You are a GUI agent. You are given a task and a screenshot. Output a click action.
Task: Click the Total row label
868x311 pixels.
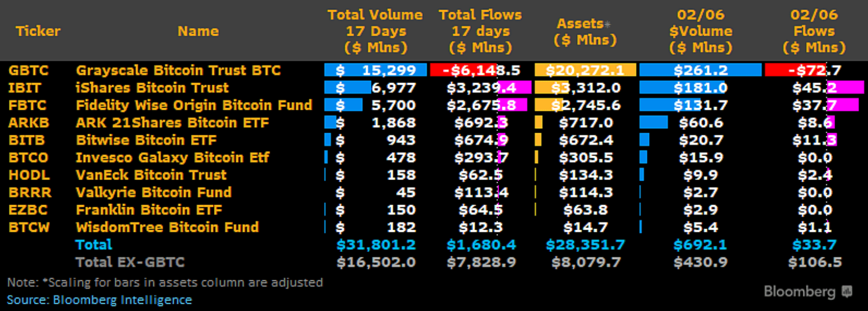tap(94, 244)
